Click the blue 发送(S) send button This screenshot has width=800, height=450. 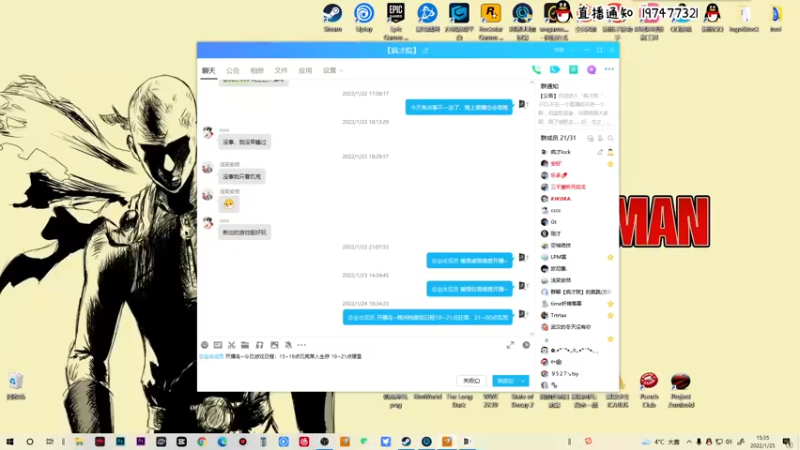506,381
